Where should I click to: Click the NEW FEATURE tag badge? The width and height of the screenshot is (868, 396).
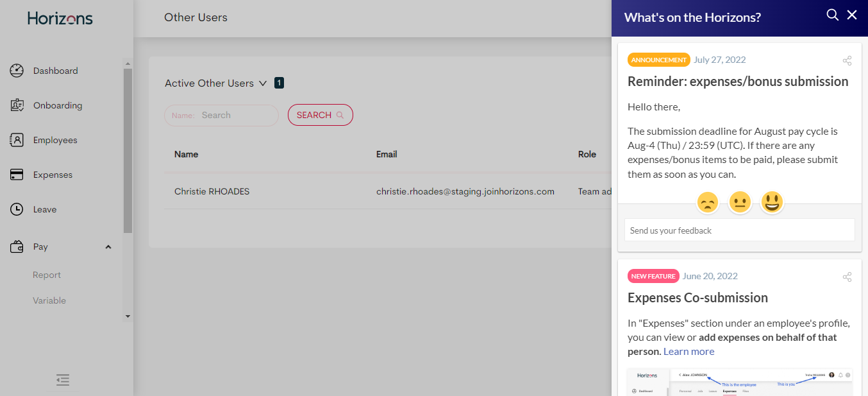tap(653, 276)
